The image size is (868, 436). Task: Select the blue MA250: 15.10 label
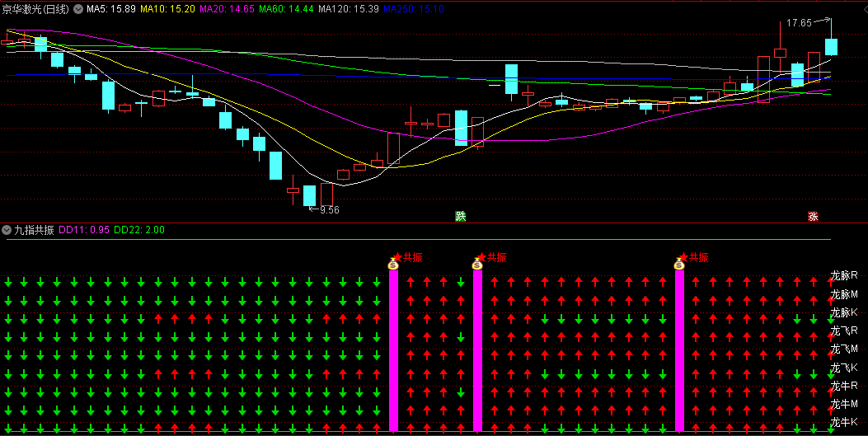[414, 9]
